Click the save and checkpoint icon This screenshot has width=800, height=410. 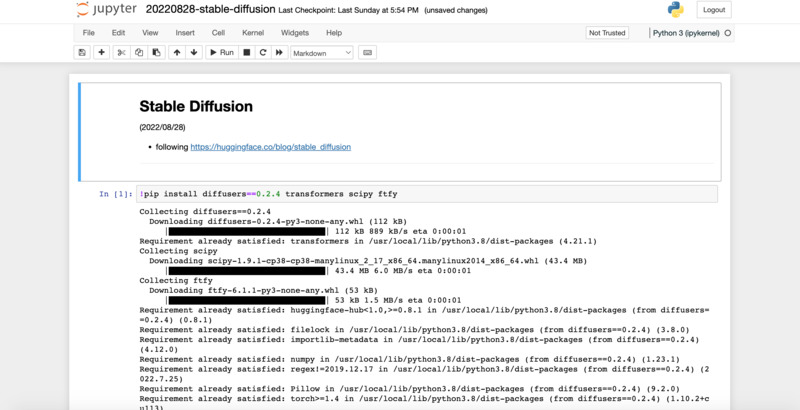[x=82, y=52]
